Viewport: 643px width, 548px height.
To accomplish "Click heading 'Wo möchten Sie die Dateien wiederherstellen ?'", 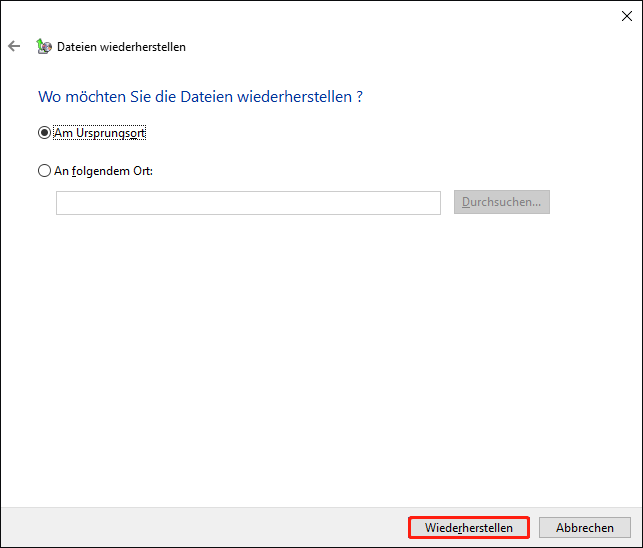I will coord(201,97).
